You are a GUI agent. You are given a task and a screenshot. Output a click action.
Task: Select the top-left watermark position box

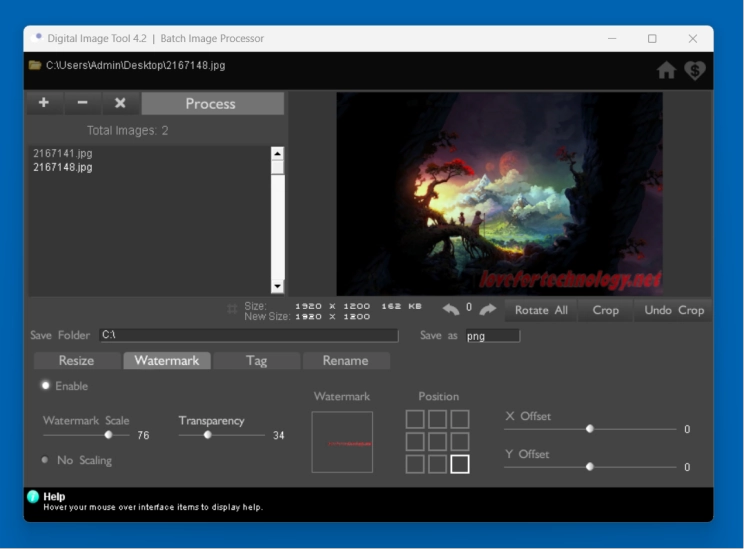(415, 419)
